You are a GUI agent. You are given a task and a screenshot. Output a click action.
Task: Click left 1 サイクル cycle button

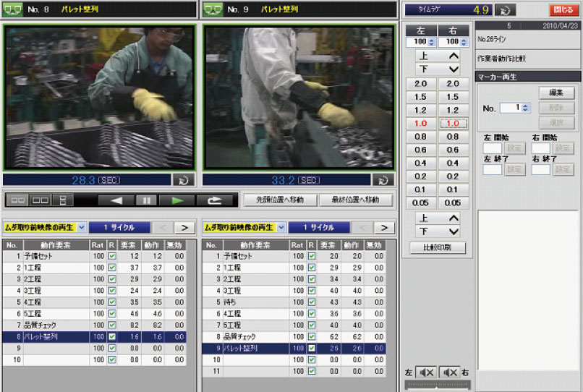119,227
